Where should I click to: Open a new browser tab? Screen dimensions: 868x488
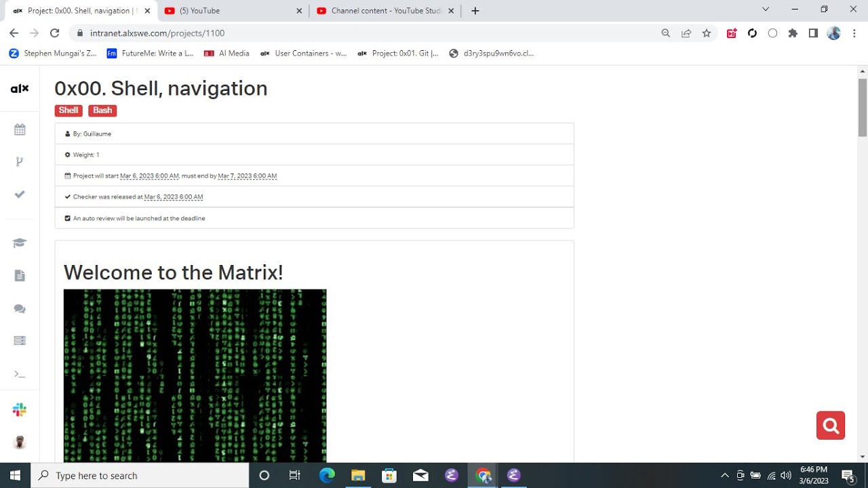coord(475,11)
